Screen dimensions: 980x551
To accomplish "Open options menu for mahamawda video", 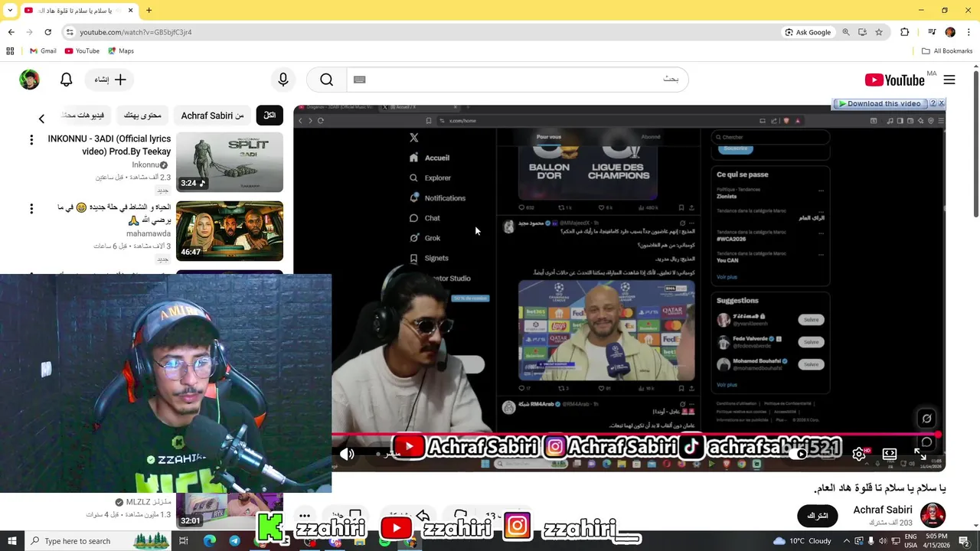I will click(x=31, y=208).
